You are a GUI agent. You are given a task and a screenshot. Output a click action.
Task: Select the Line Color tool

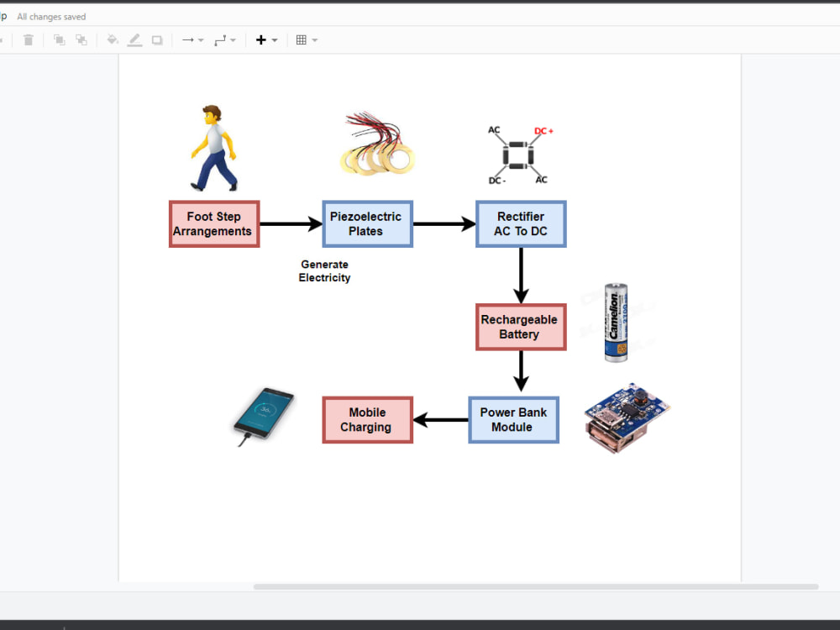[134, 39]
